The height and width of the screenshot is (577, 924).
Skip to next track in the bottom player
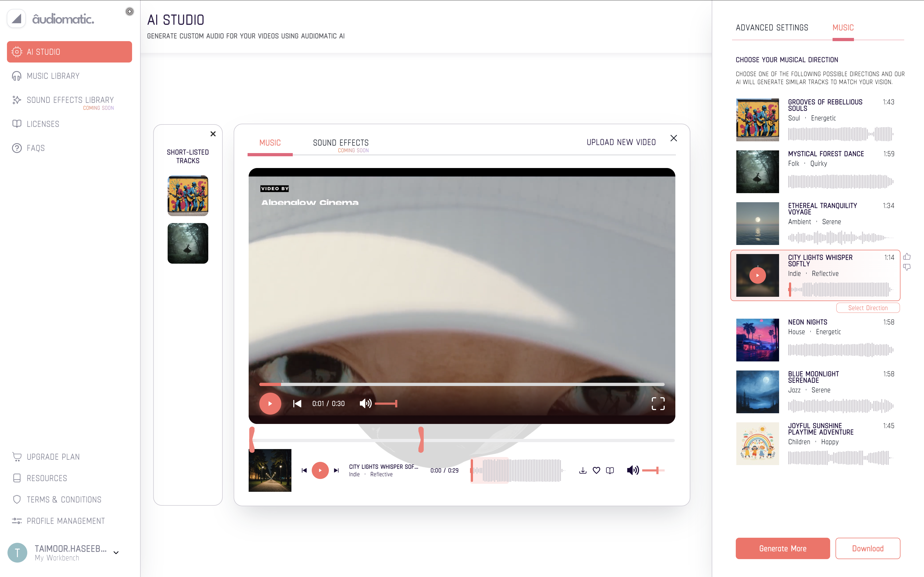(x=336, y=470)
